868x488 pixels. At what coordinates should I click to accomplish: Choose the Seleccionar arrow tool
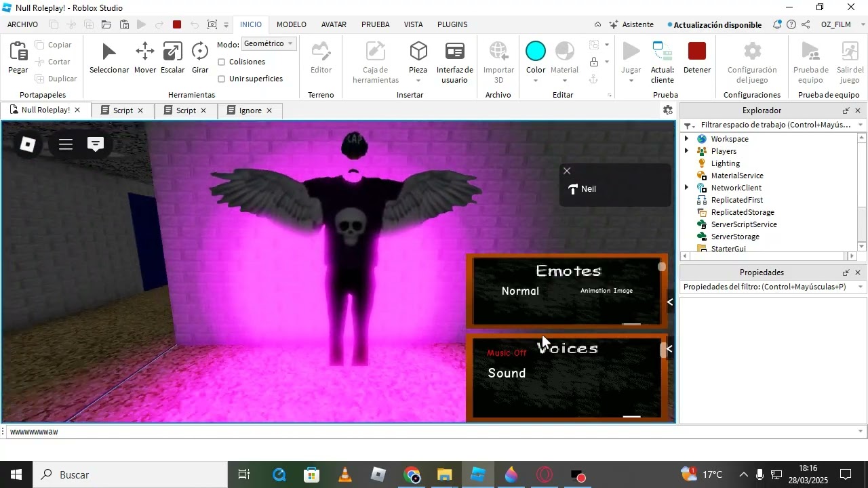[x=109, y=52]
